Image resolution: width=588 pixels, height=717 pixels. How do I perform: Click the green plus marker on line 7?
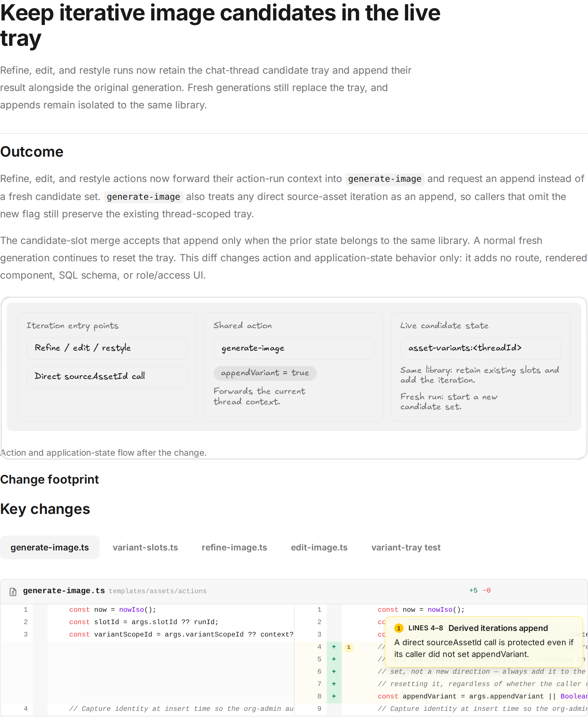tap(334, 684)
